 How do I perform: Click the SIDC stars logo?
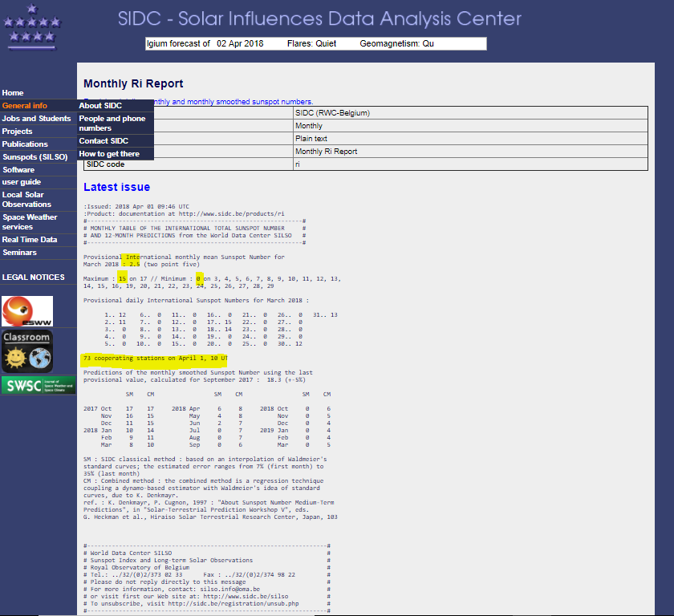tap(32, 26)
